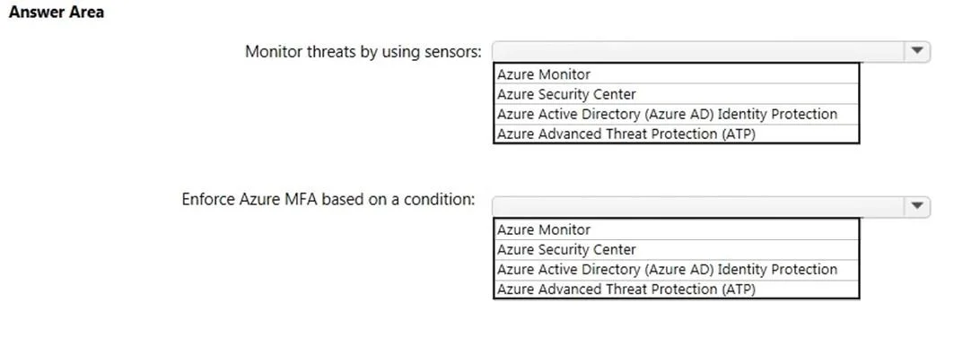Image resolution: width=980 pixels, height=337 pixels.
Task: Choose Azure Monitor for enforcing Azure MFA
Action: [x=677, y=229]
